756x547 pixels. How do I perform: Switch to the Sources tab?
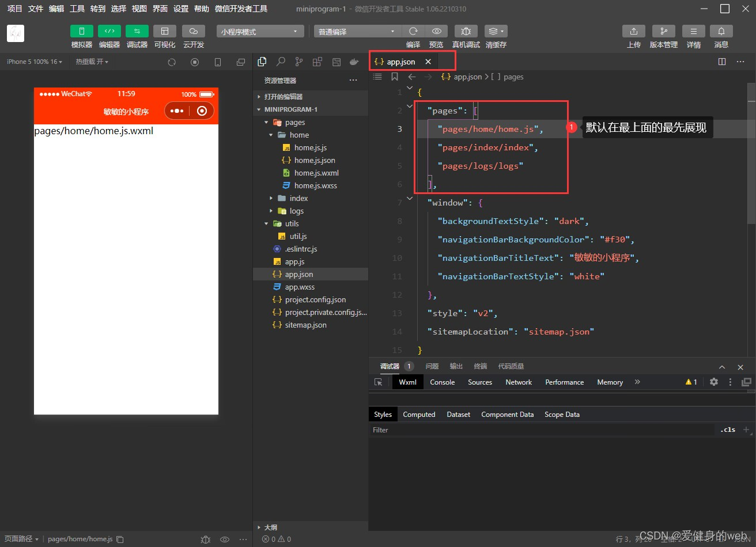point(480,382)
